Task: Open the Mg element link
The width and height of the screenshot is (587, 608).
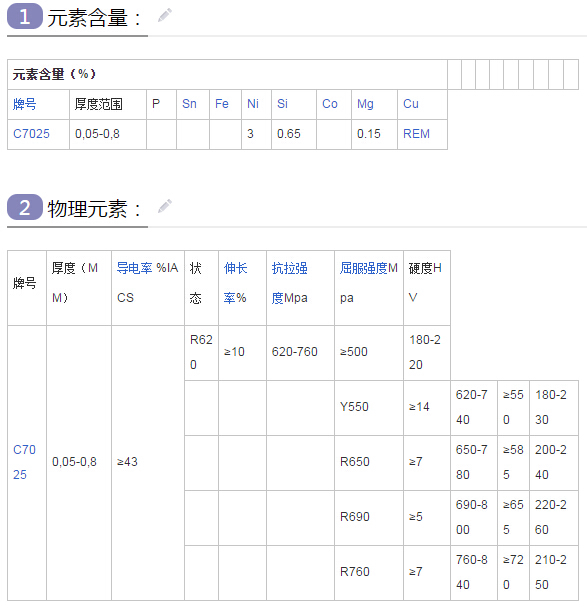Action: pyautogui.click(x=365, y=104)
